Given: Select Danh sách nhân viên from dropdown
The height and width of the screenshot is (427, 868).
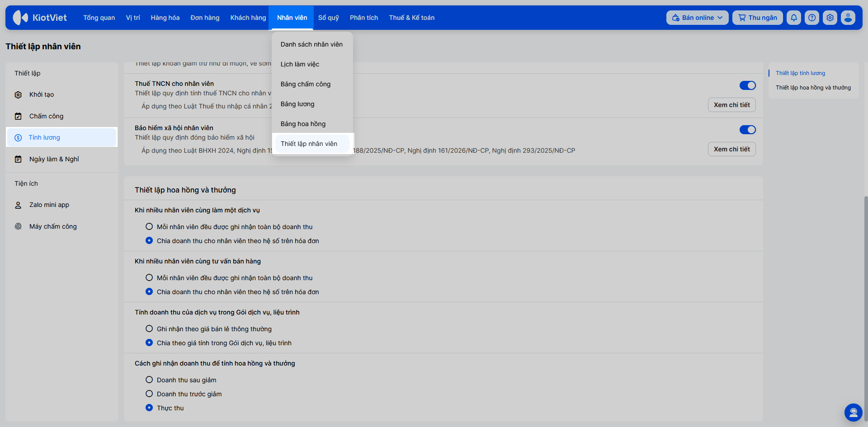Looking at the screenshot, I should (311, 44).
